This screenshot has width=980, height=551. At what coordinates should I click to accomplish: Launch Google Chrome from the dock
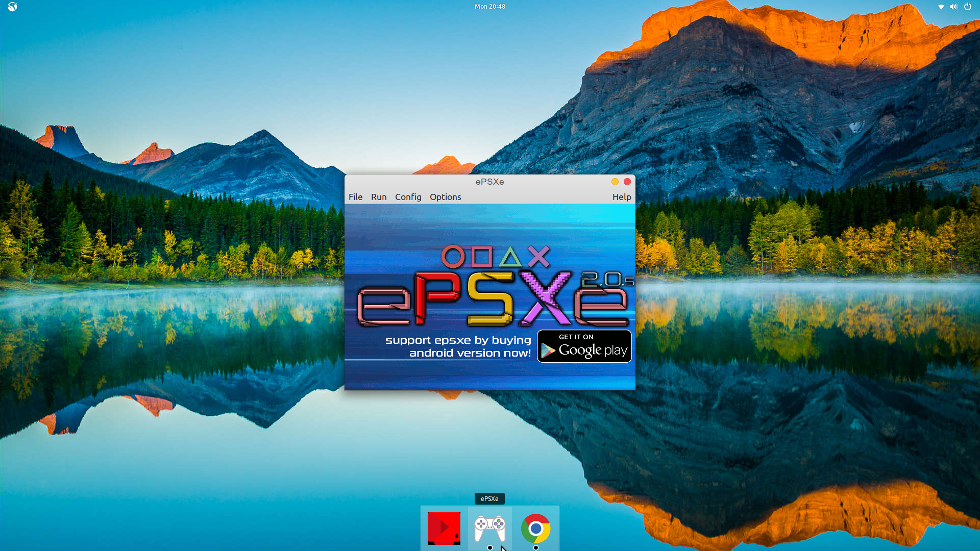click(x=535, y=529)
